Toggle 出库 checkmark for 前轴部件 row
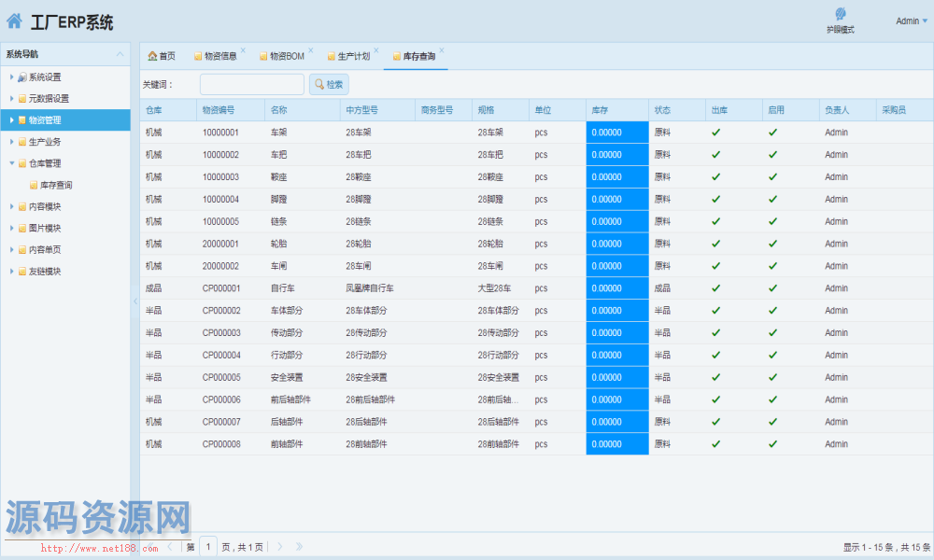Viewport: 934px width, 560px height. click(715, 444)
